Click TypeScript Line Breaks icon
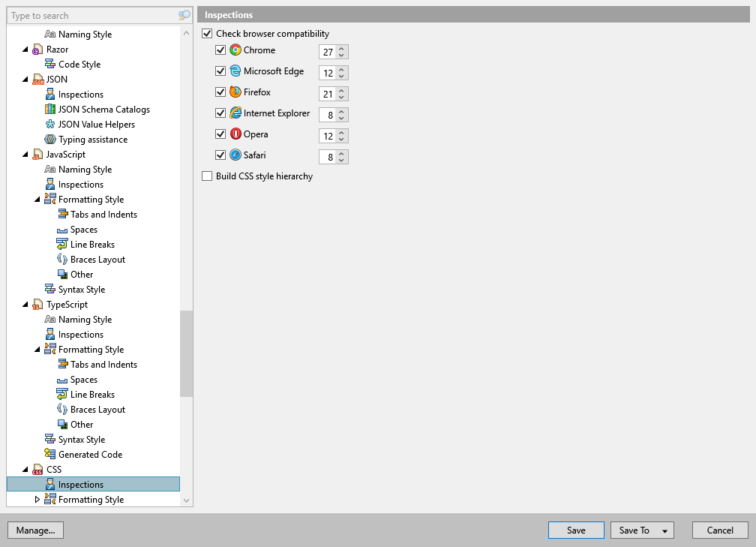This screenshot has height=547, width=756. [62, 394]
